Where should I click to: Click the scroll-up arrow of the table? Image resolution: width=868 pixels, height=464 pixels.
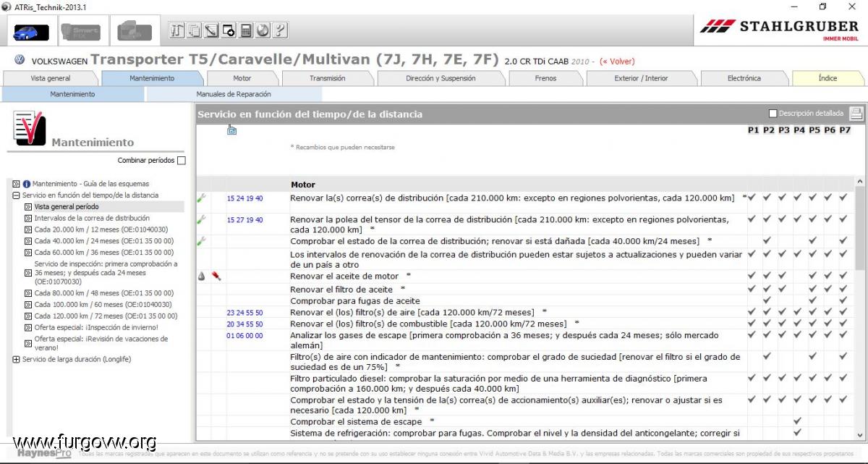(860, 182)
